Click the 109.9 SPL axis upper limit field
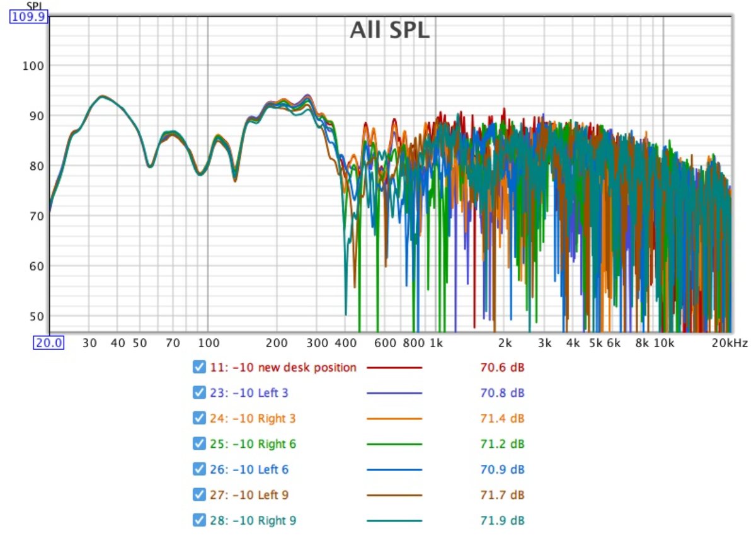The height and width of the screenshot is (536, 756). click(28, 17)
